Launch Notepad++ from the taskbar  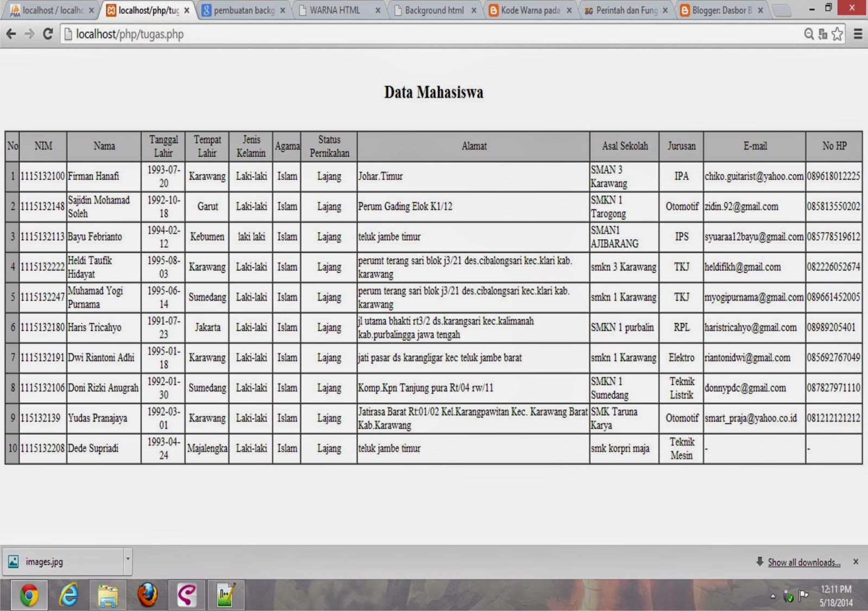[226, 595]
